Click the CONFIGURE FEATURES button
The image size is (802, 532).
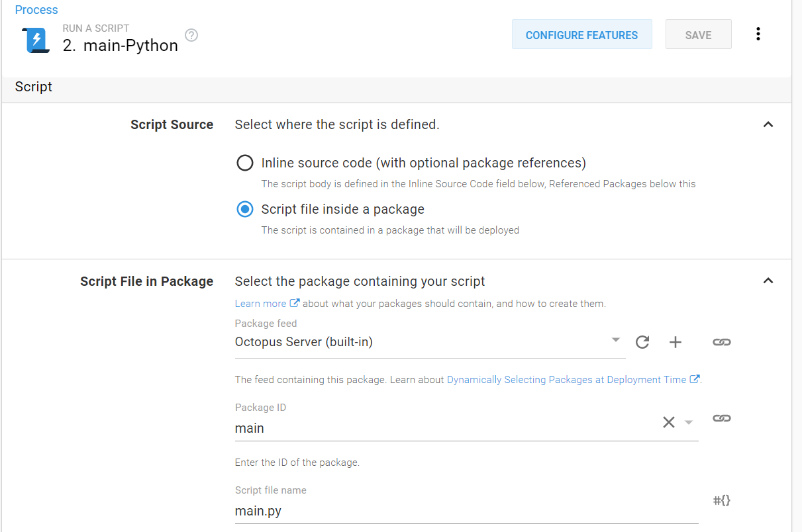pyautogui.click(x=581, y=35)
